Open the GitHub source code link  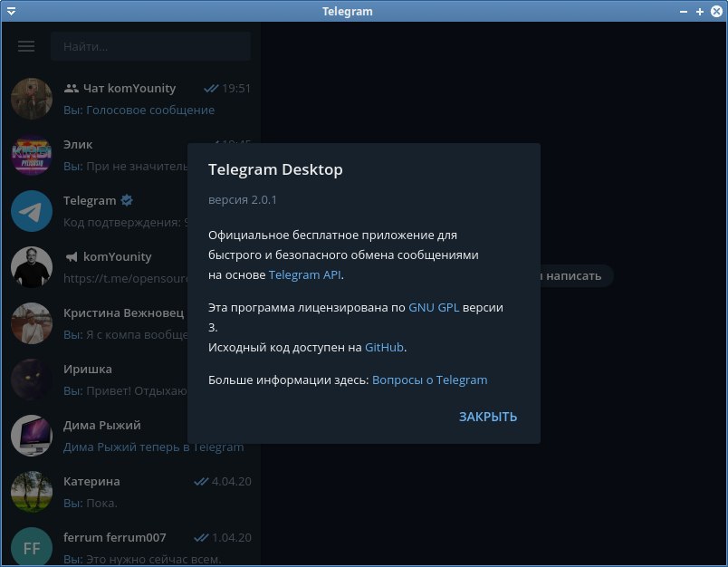tap(384, 347)
